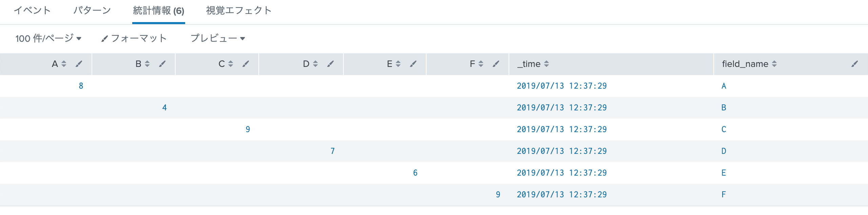
Task: Click value 8 in column A
Action: coord(81,86)
